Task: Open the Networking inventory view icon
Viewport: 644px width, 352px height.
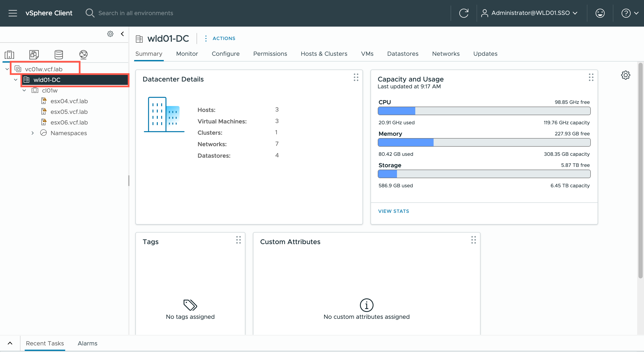Action: [83, 54]
